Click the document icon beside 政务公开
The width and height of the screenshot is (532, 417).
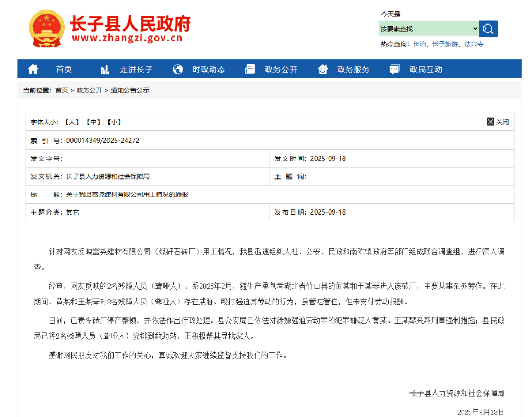250,69
